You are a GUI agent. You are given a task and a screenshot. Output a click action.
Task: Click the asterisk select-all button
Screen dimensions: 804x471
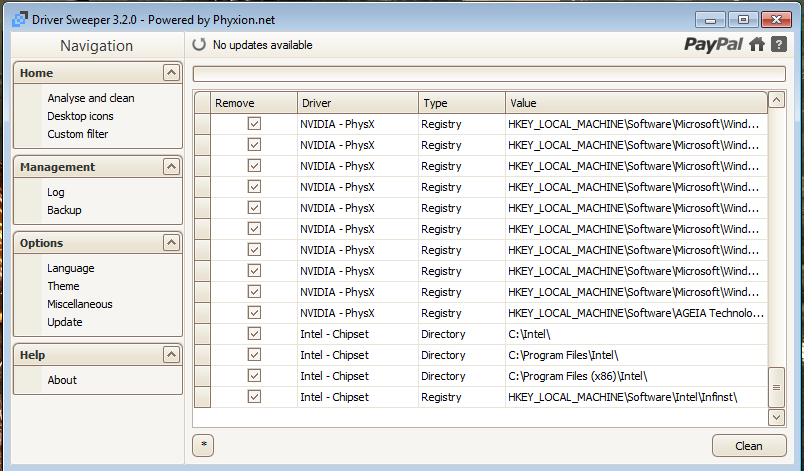[203, 445]
